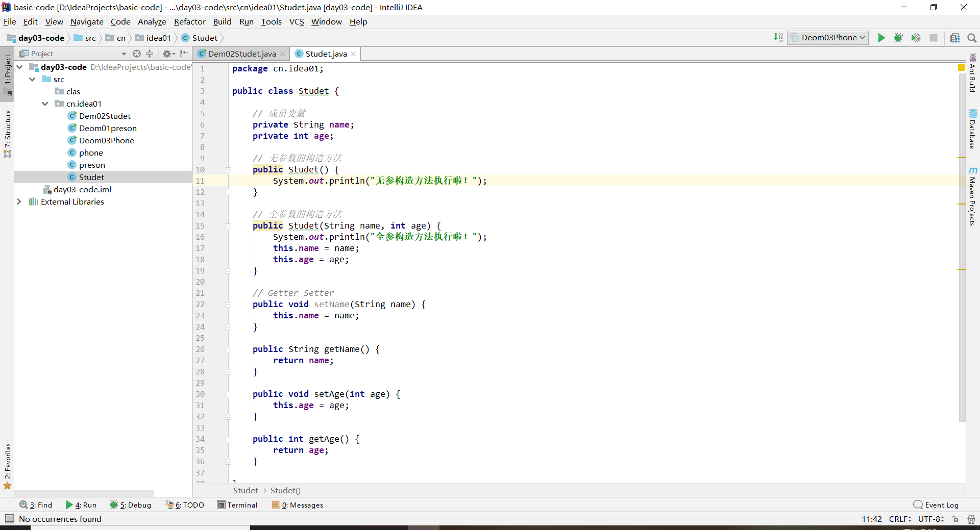Open the Database tool window
Viewport: 980px width, 530px height.
(973, 129)
